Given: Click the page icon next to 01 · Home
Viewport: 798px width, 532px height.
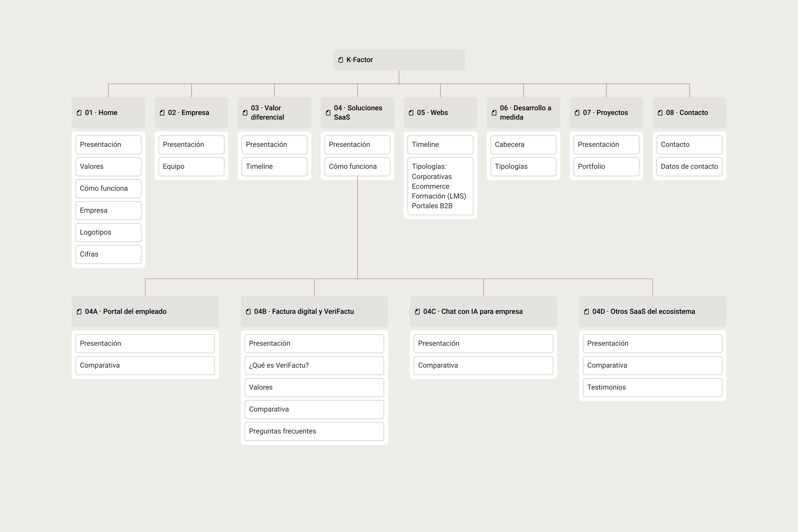Looking at the screenshot, I should pos(79,113).
